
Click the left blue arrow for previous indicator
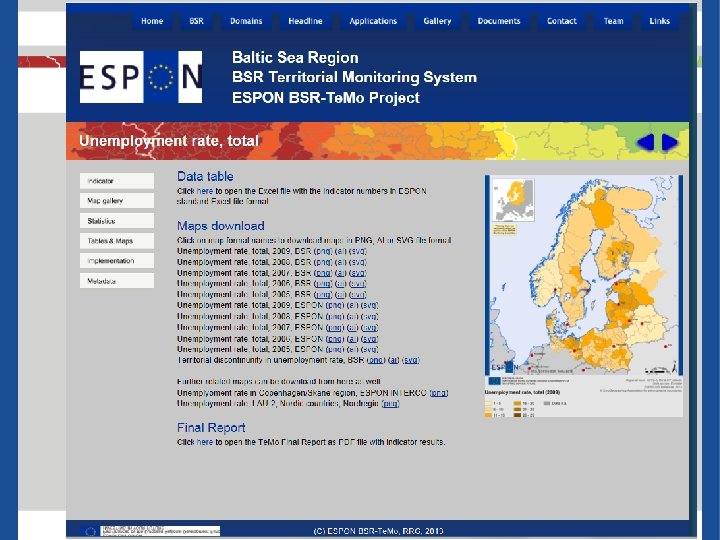click(645, 142)
